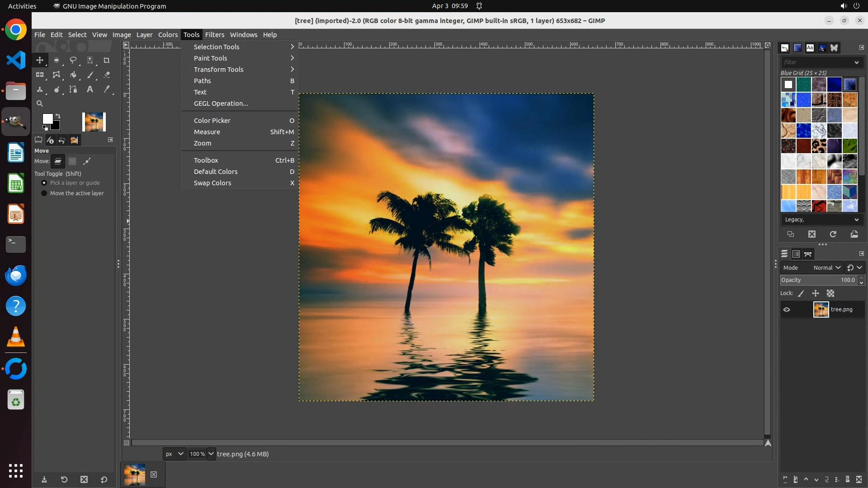
Task: Select the Bucket Fill tool
Action: 73,75
